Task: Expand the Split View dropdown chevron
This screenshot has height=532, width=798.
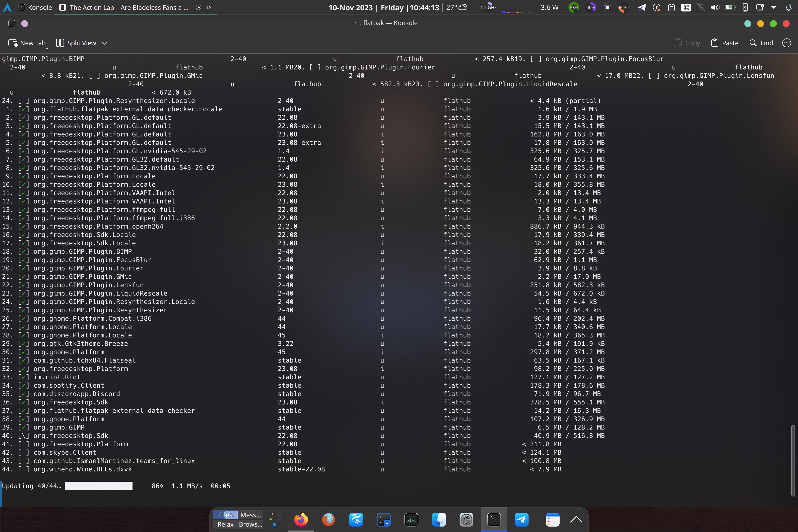Action: coord(104,43)
